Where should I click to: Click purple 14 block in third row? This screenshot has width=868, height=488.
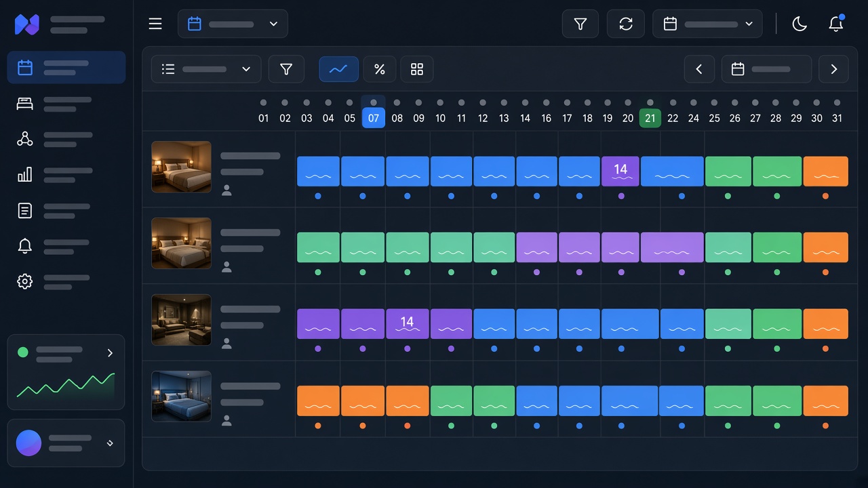coord(407,324)
